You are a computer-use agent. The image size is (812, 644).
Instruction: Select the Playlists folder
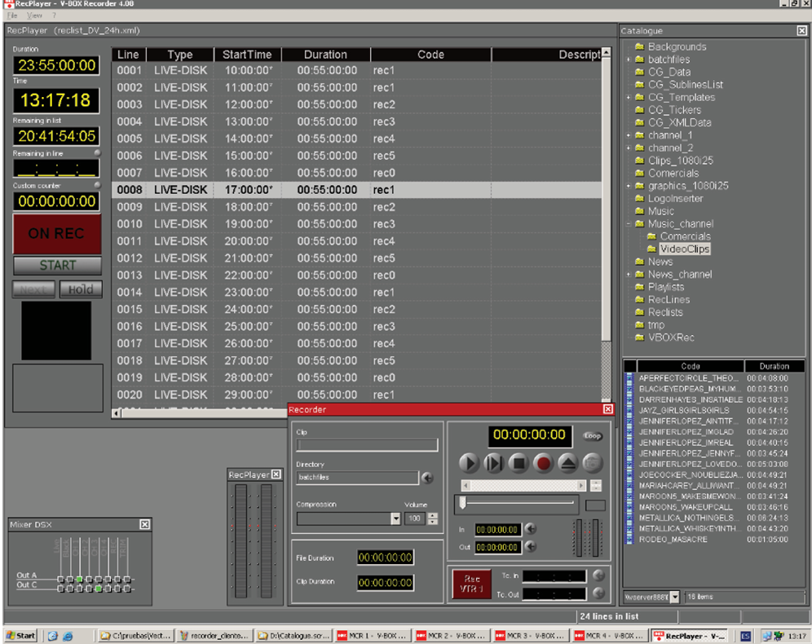pos(666,287)
